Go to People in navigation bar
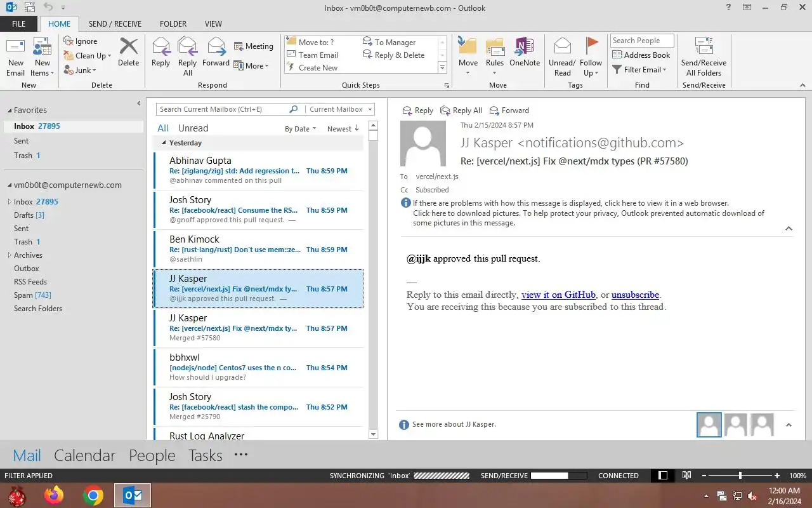This screenshot has height=508, width=812. (152, 455)
